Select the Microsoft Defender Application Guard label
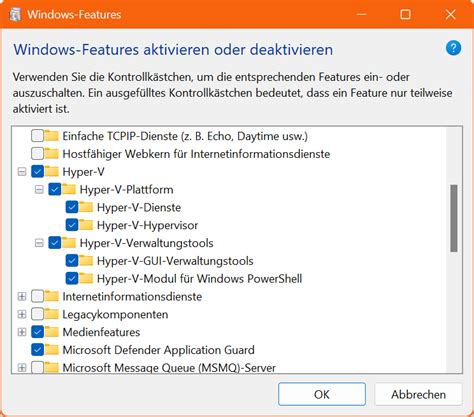This screenshot has height=417, width=474. pyautogui.click(x=158, y=350)
